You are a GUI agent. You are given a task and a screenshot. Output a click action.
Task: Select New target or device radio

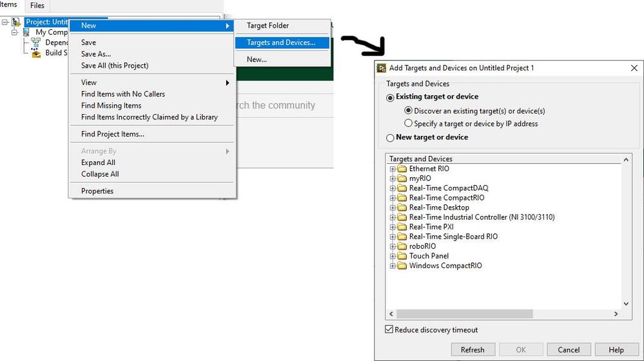pos(390,138)
